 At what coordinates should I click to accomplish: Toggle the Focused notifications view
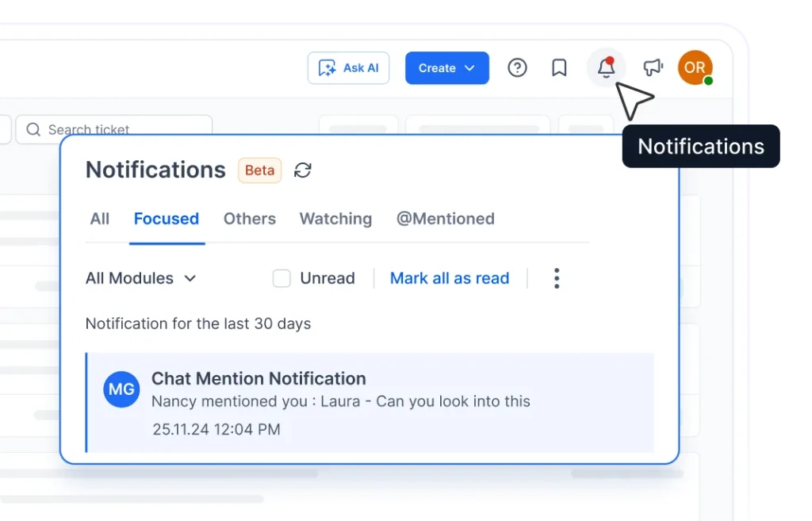(167, 219)
